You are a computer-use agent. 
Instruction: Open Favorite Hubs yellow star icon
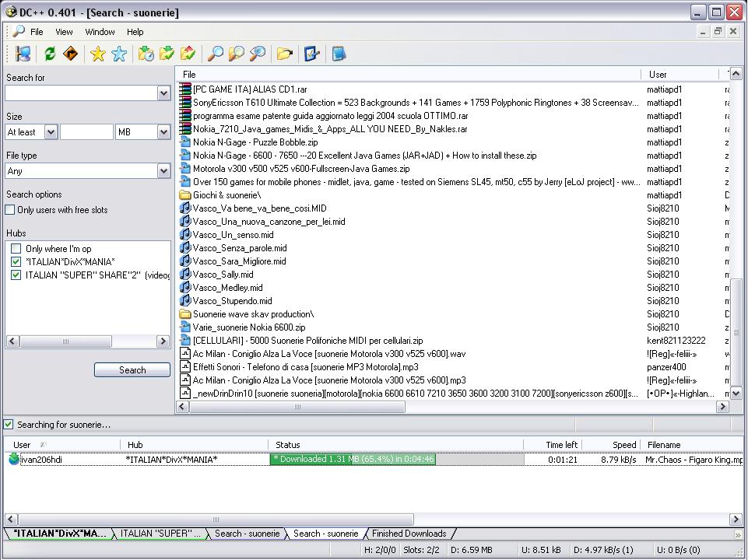(x=97, y=54)
